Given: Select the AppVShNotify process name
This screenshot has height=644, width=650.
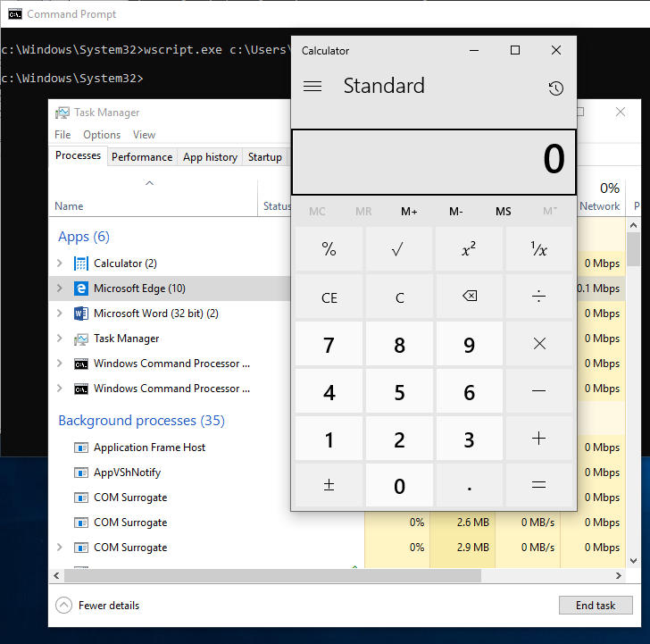Looking at the screenshot, I should [127, 473].
